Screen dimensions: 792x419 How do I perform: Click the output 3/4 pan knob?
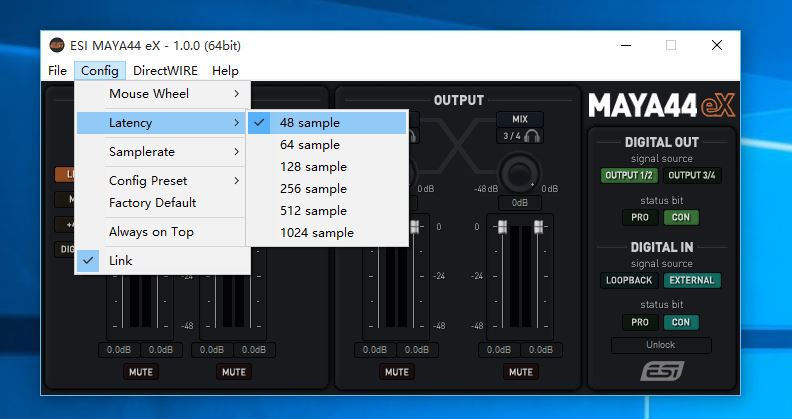519,173
